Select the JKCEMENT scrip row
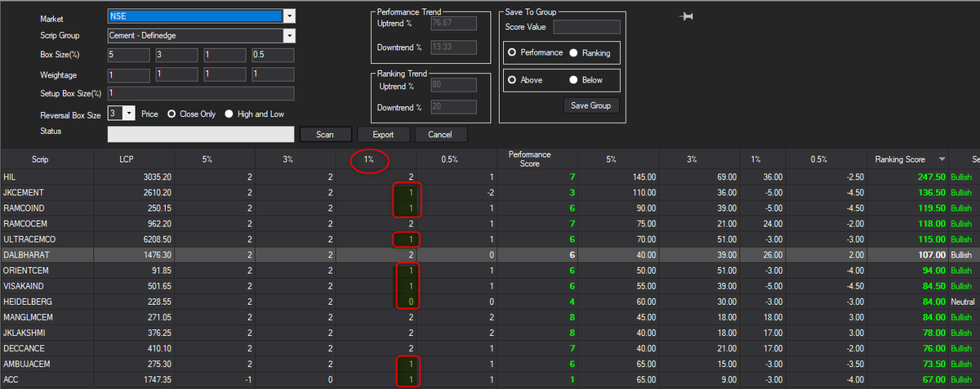This screenshot has height=389, width=980. [x=490, y=192]
